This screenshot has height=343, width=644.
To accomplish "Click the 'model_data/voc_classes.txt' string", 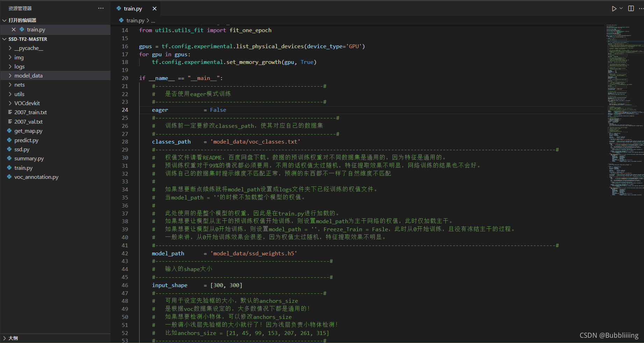I will tap(255, 142).
